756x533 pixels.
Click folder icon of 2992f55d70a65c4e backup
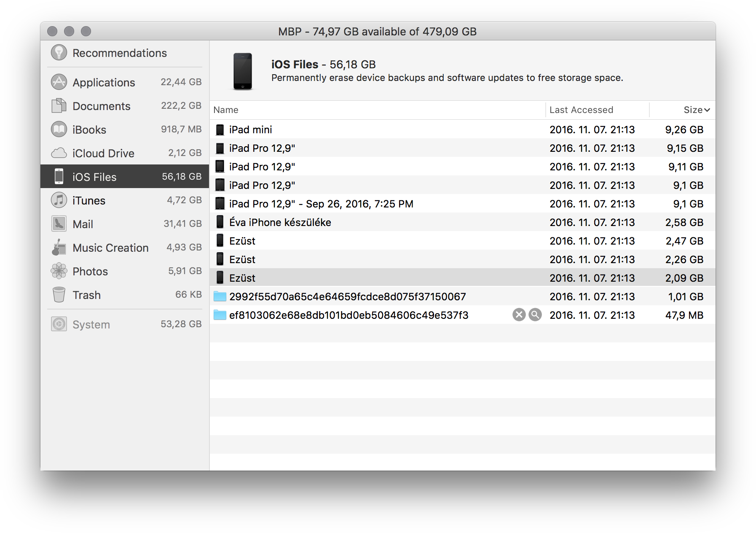pos(220,296)
